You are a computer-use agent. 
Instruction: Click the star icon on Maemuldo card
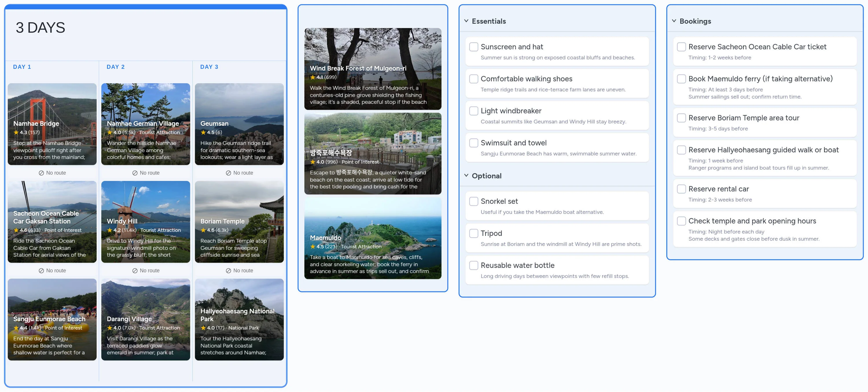313,247
